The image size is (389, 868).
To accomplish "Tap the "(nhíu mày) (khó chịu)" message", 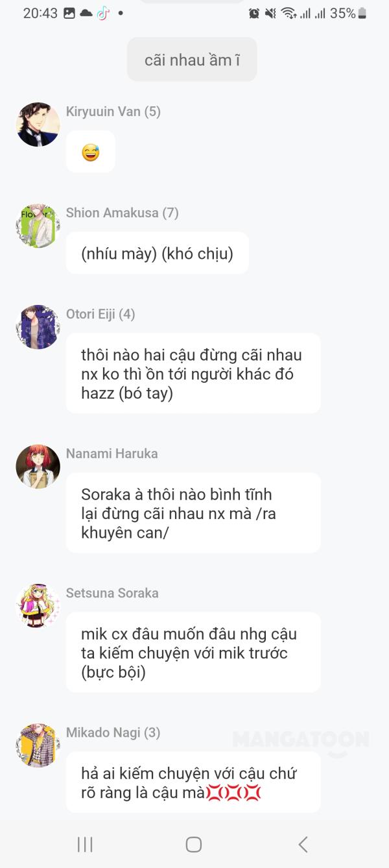I will 157,253.
